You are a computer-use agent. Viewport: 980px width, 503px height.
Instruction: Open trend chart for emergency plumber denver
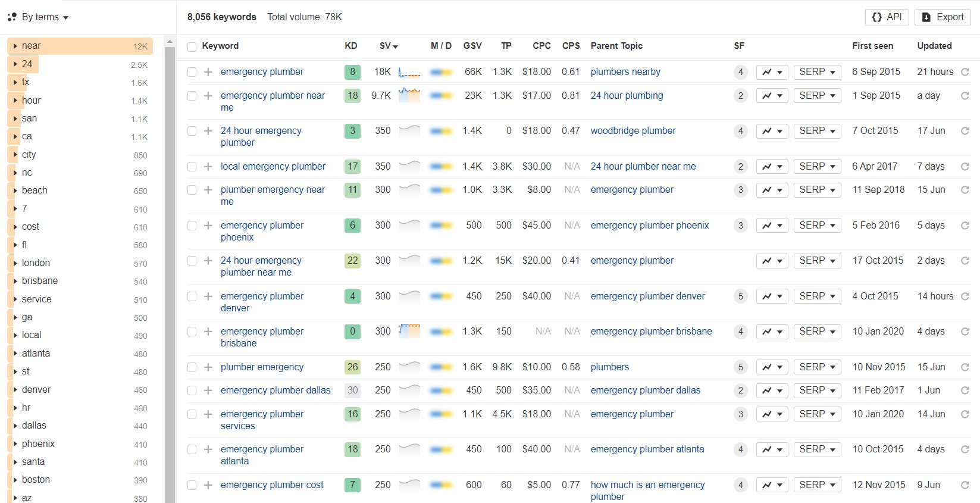pos(772,296)
